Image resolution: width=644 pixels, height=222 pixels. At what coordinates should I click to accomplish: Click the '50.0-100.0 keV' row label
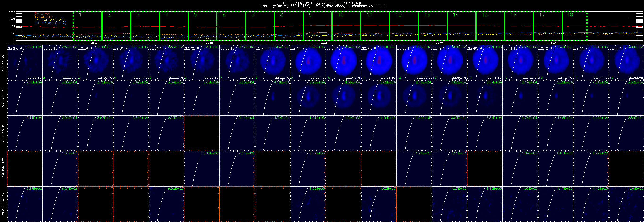(3, 204)
